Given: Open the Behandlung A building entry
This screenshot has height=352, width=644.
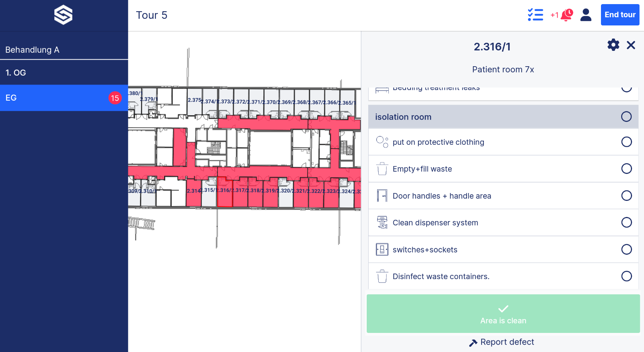Looking at the screenshot, I should pos(64,50).
